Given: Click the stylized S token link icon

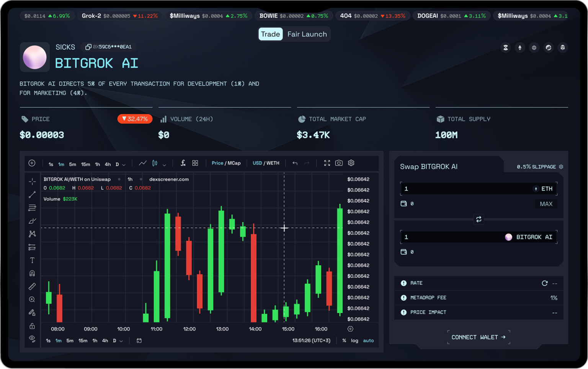Looking at the screenshot, I should [x=505, y=48].
